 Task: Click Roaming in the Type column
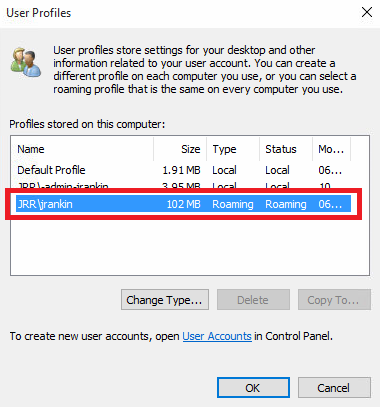[233, 204]
